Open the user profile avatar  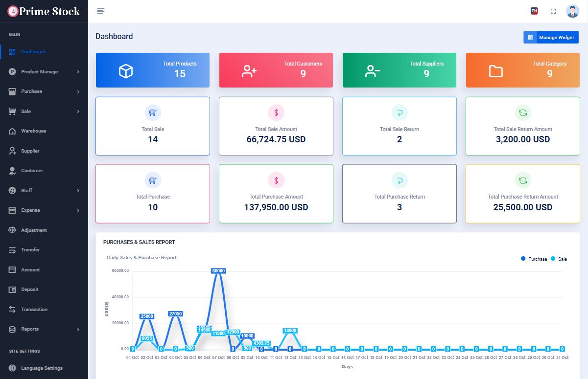[x=572, y=11]
